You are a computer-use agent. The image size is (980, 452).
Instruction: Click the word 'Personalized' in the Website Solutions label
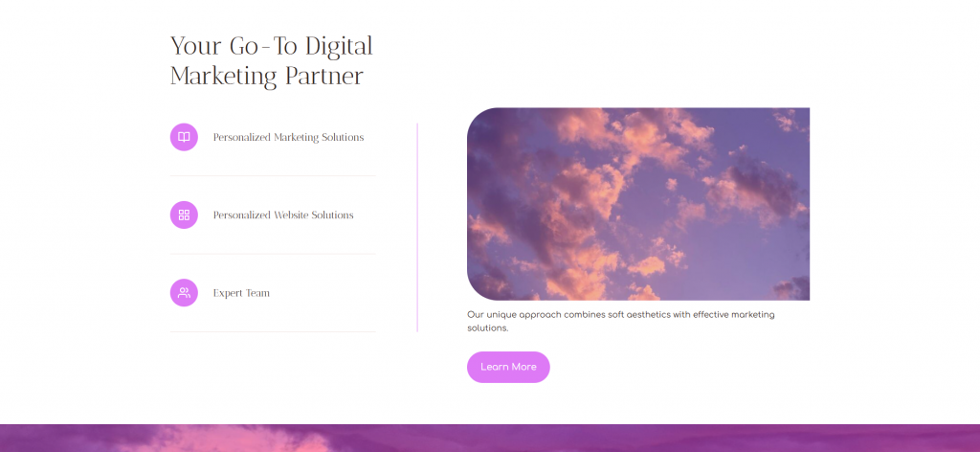(x=242, y=215)
